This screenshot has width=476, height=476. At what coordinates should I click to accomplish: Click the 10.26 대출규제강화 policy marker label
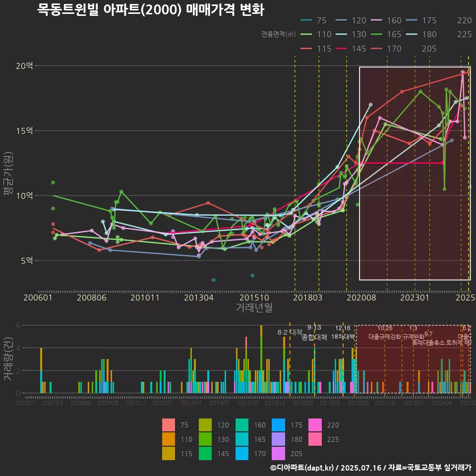[385, 332]
